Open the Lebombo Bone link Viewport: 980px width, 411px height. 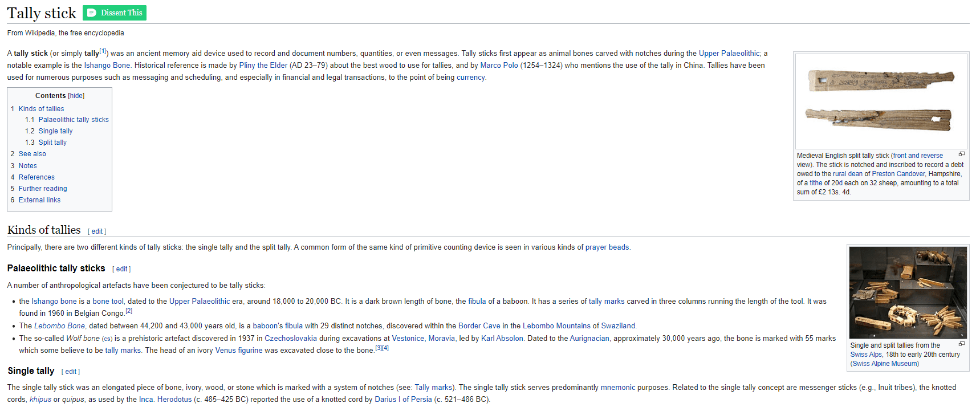(59, 326)
